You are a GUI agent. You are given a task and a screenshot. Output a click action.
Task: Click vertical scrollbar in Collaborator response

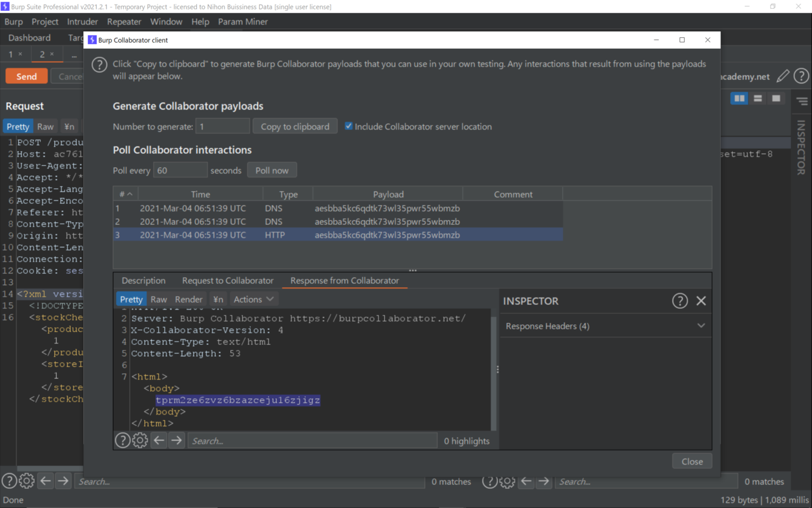click(493, 373)
